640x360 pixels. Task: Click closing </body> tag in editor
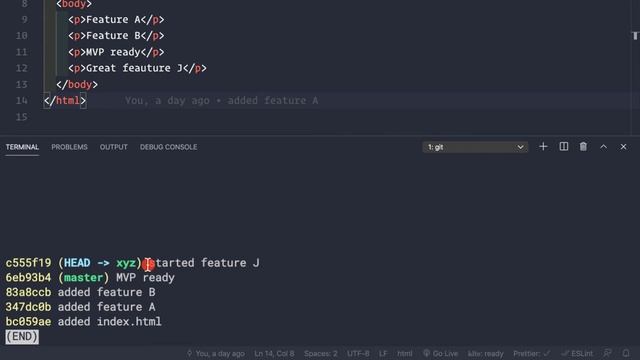click(x=77, y=84)
